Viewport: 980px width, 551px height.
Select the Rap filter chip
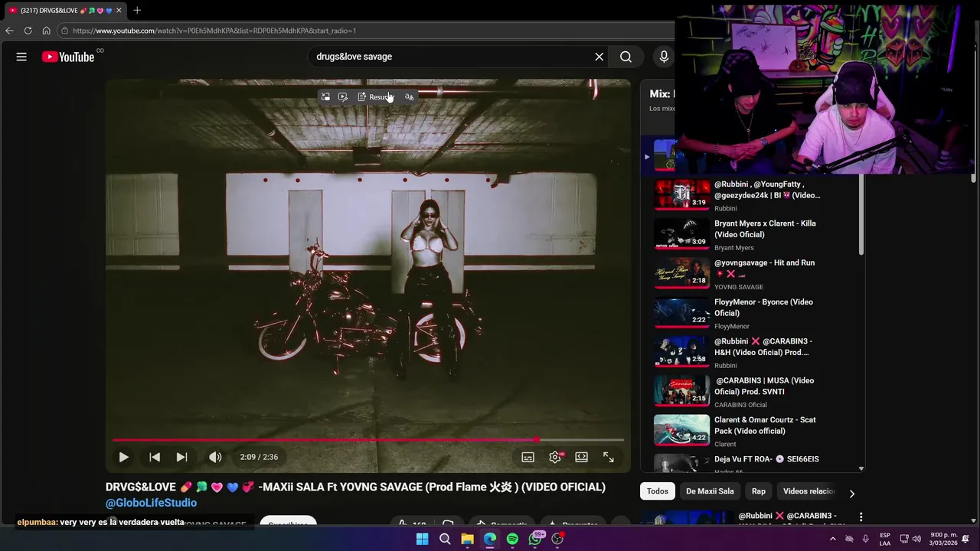pyautogui.click(x=758, y=491)
